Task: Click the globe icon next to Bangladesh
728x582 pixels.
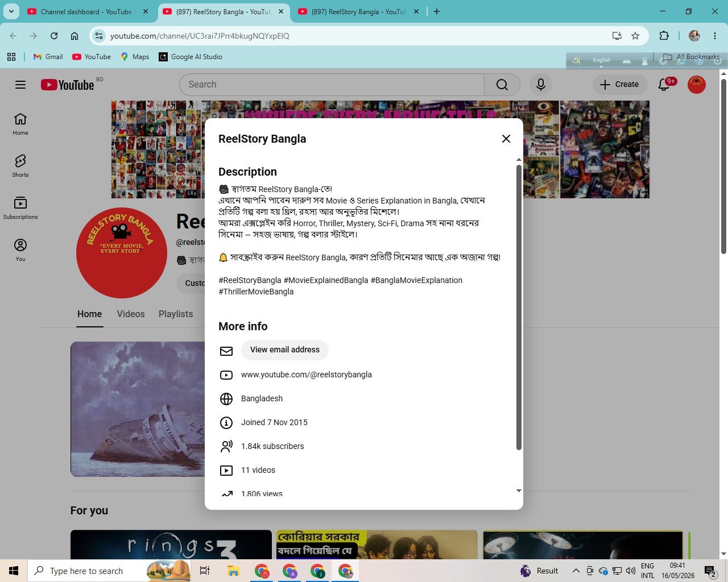Action: click(x=226, y=399)
